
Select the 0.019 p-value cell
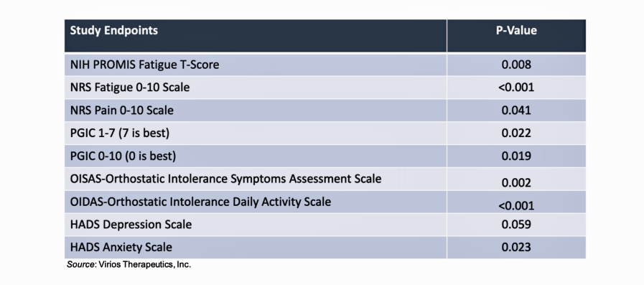pyautogui.click(x=516, y=156)
